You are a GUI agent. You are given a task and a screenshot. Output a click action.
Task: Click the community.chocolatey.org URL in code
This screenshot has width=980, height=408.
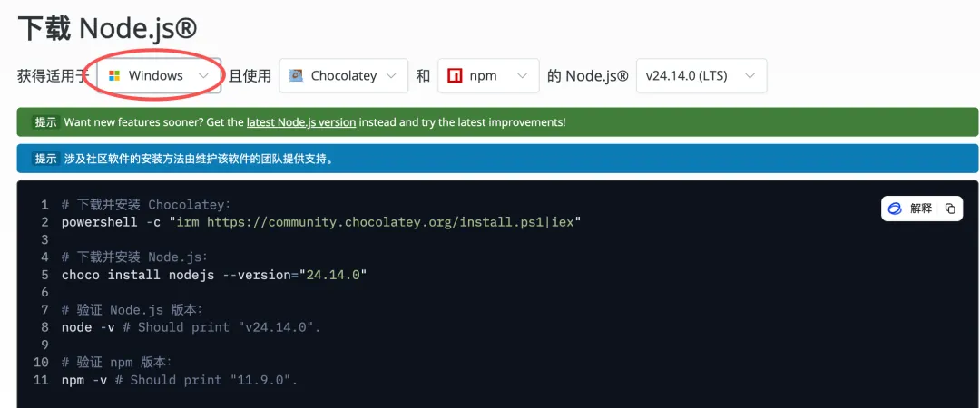(376, 222)
